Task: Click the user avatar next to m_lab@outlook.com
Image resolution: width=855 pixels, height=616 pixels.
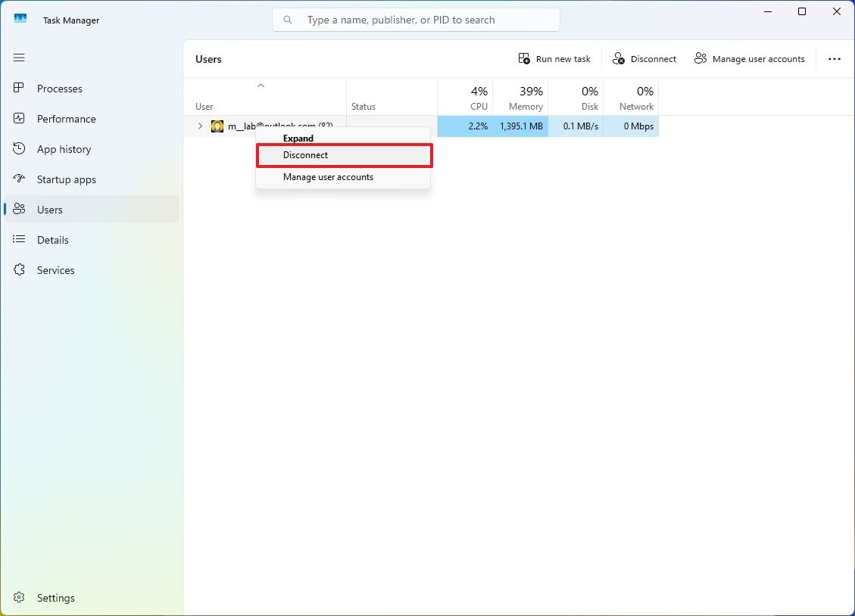Action: 217,126
